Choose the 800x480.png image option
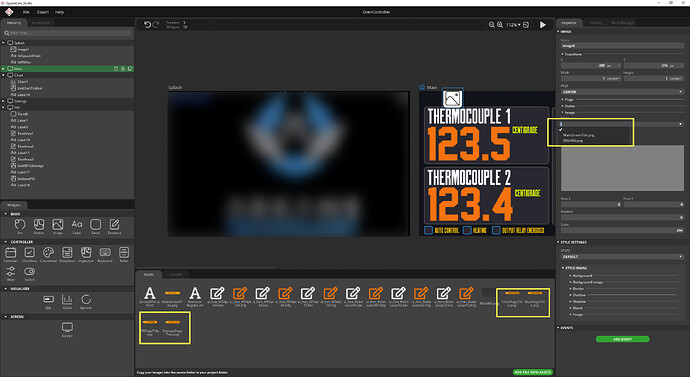 point(573,141)
